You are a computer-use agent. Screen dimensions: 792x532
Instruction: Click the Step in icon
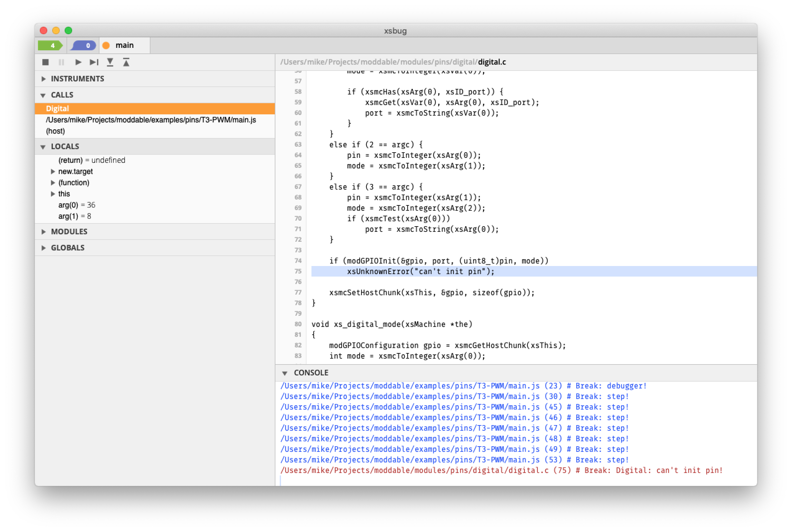coord(110,62)
